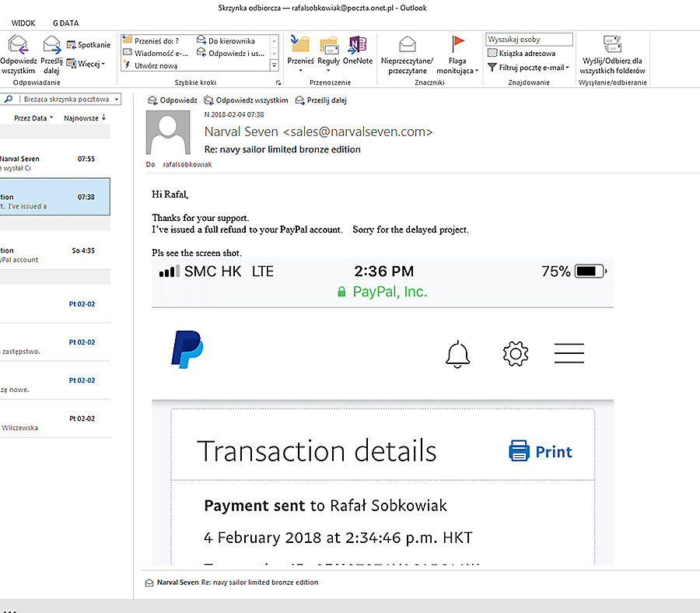This screenshot has width=700, height=613.
Task: Open the Książka adresowa address book
Action: tap(521, 53)
